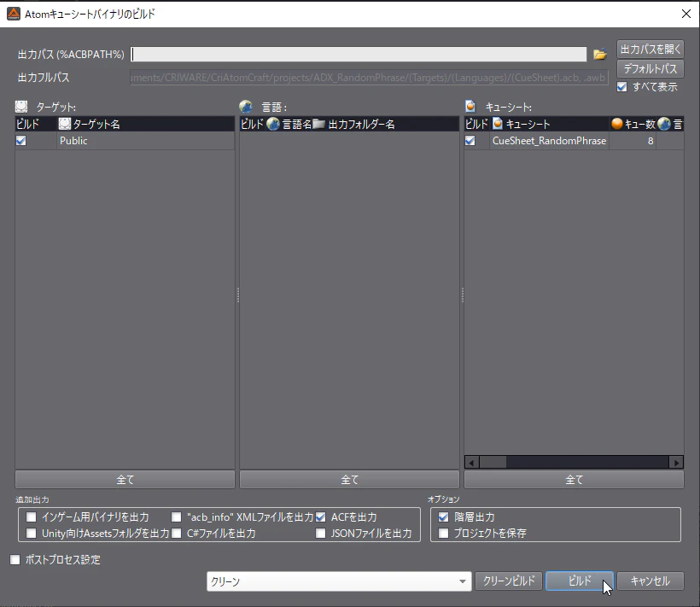The image size is (700, 607).
Task: Click the ターゲット名 column header
Action: tap(145, 124)
